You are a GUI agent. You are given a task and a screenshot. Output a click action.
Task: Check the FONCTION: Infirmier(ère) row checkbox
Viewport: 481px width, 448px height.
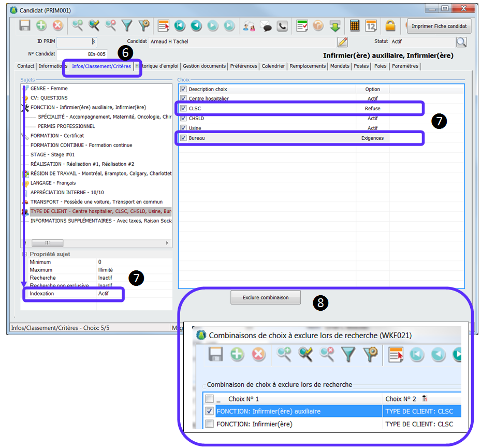click(x=209, y=424)
